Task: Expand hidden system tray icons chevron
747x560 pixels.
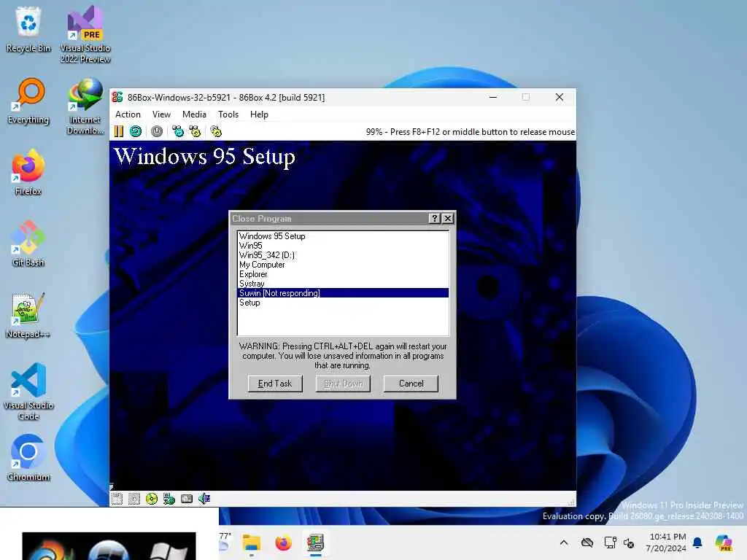Action: (x=564, y=542)
